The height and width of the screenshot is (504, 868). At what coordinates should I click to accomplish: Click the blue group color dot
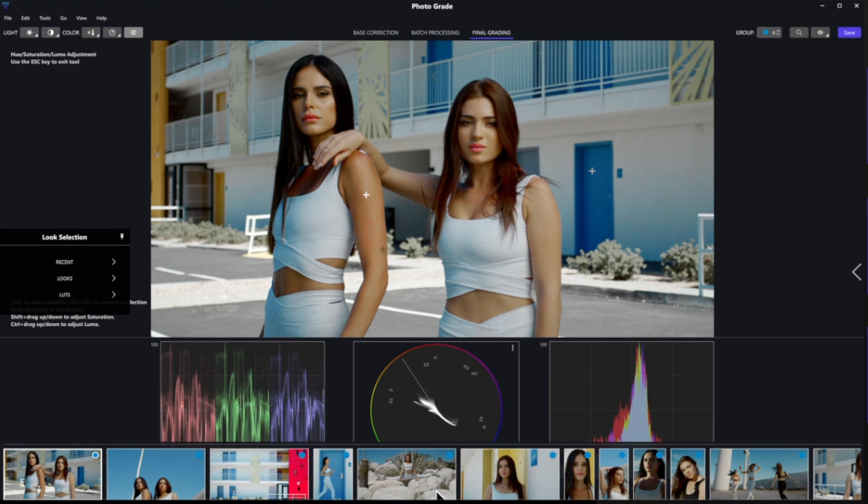click(x=766, y=33)
